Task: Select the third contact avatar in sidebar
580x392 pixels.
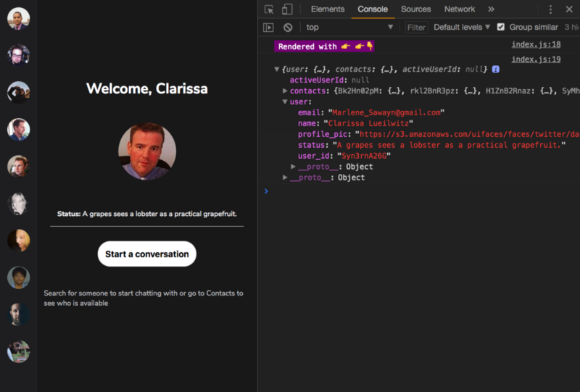Action: pyautogui.click(x=19, y=93)
